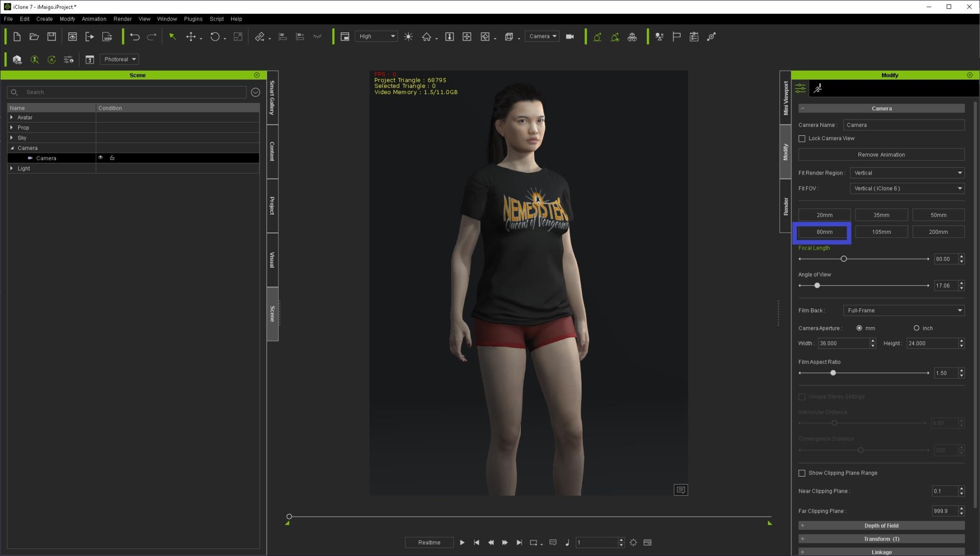This screenshot has height=556, width=980.
Task: Click the Redo arrow icon
Action: (x=152, y=37)
